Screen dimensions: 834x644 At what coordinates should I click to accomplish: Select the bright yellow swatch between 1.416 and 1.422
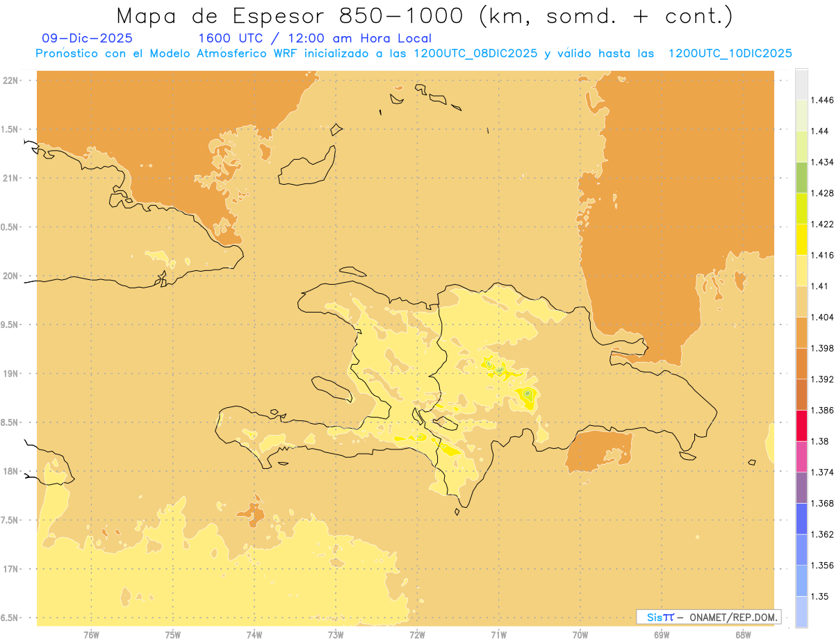coord(801,240)
